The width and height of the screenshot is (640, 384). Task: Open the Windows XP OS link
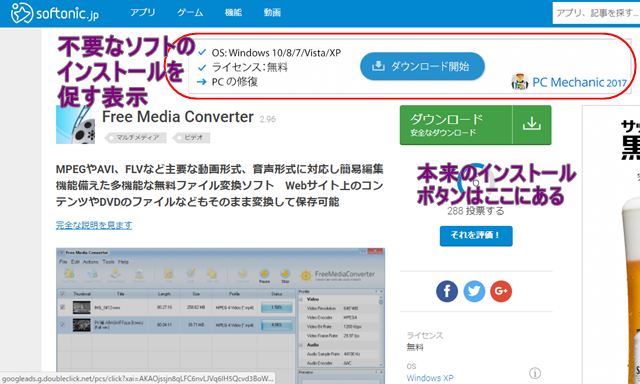tap(430, 378)
